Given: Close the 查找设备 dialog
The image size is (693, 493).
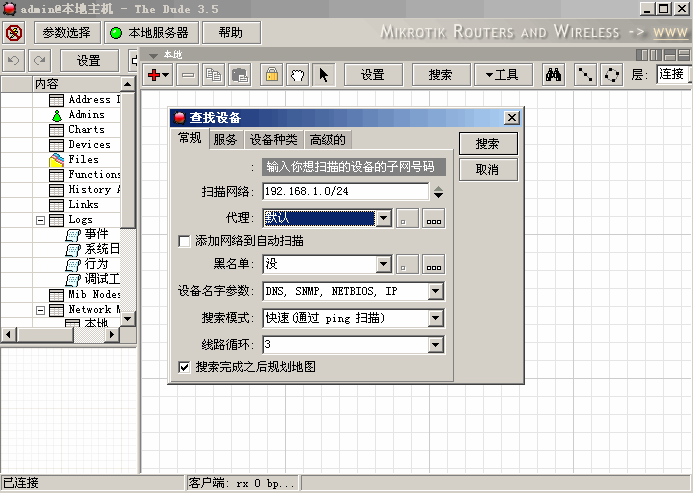Looking at the screenshot, I should click(x=511, y=118).
